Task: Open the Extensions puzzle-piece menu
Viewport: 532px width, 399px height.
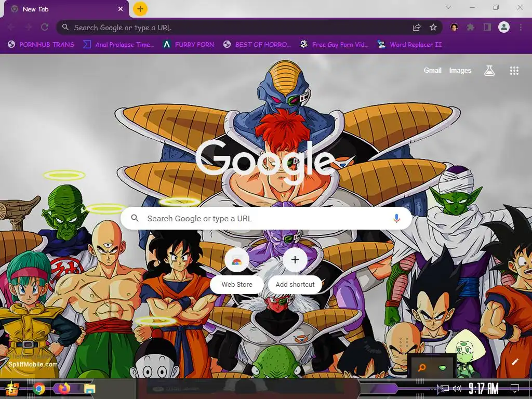Action: click(471, 27)
